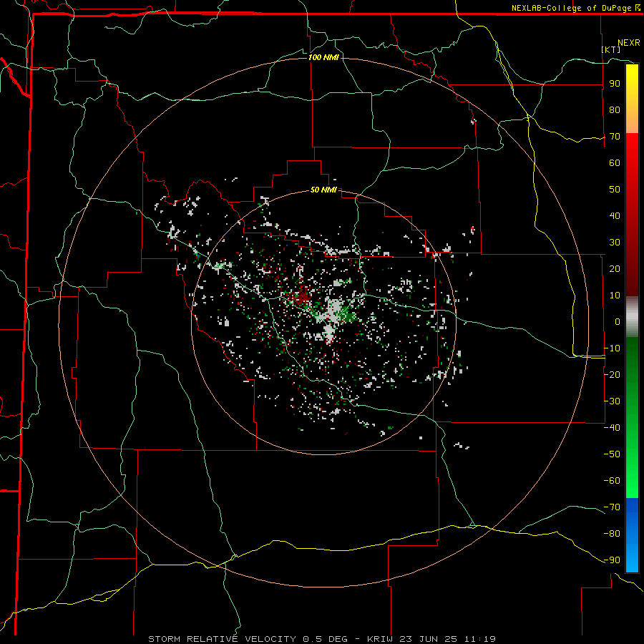The image size is (644, 644).
Task: Click the 70 value on the velocity scale
Action: [x=615, y=137]
